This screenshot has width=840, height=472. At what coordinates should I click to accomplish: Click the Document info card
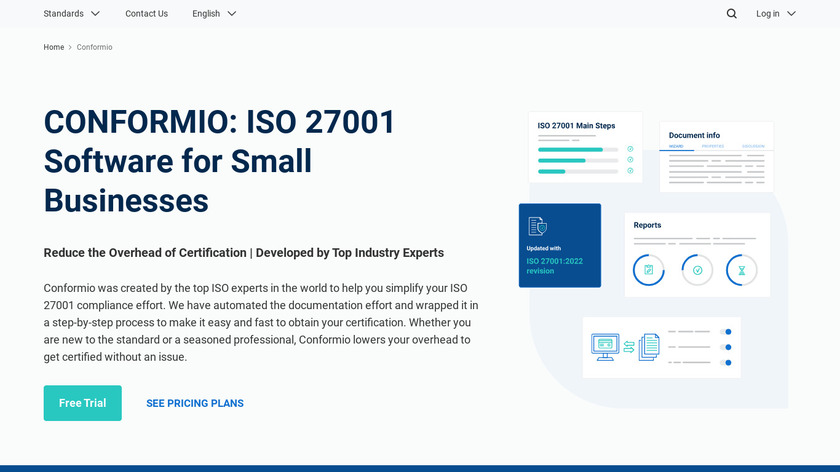[716, 156]
